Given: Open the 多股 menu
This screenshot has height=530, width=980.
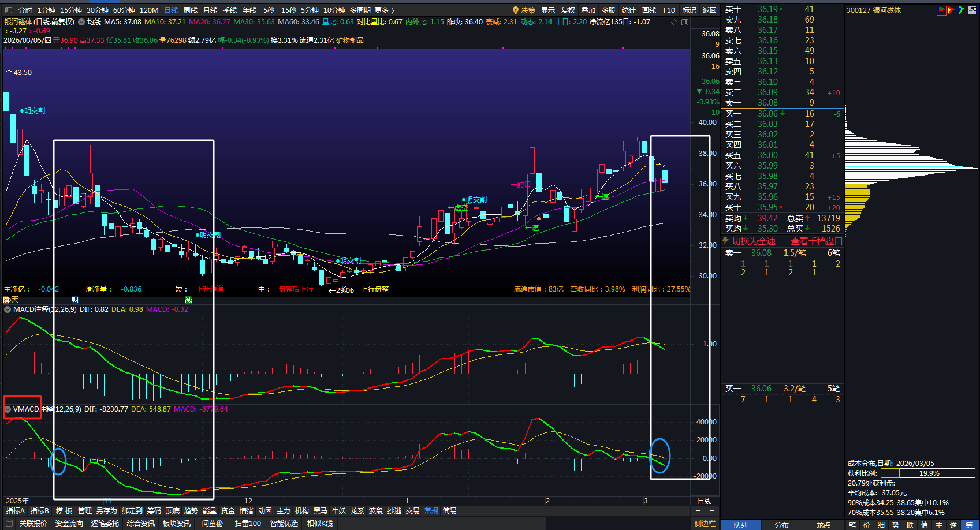Looking at the screenshot, I should point(609,10).
